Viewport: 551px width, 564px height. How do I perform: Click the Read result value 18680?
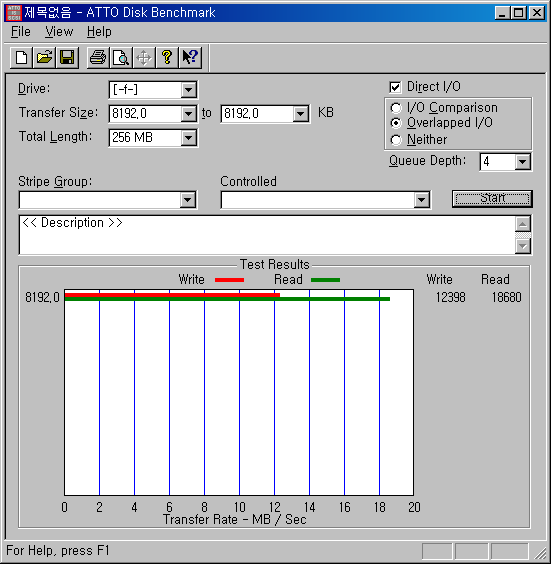(x=506, y=297)
